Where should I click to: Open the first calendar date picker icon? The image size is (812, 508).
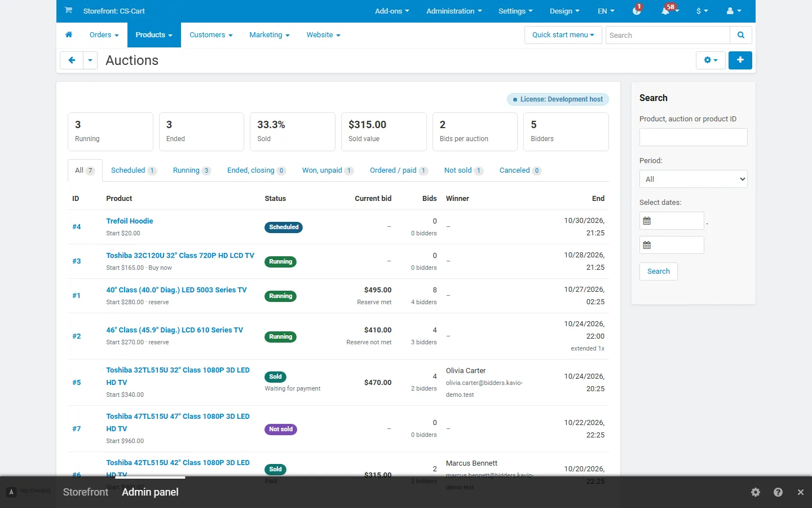click(647, 221)
